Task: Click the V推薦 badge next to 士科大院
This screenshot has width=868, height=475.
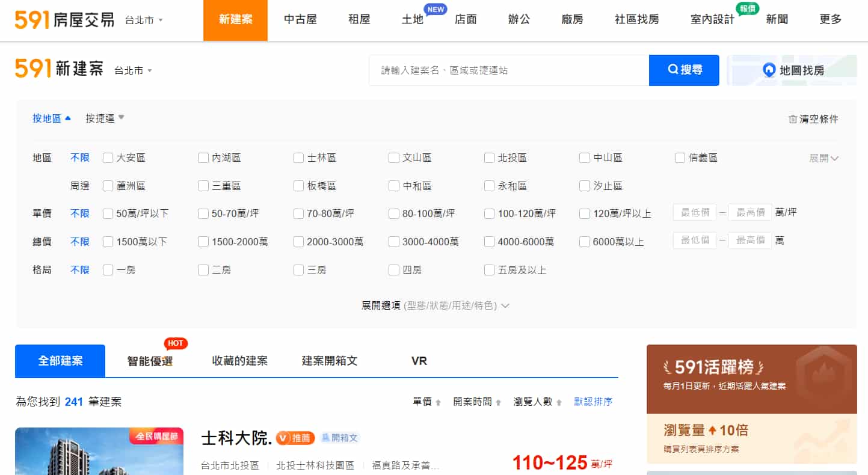Action: click(297, 438)
